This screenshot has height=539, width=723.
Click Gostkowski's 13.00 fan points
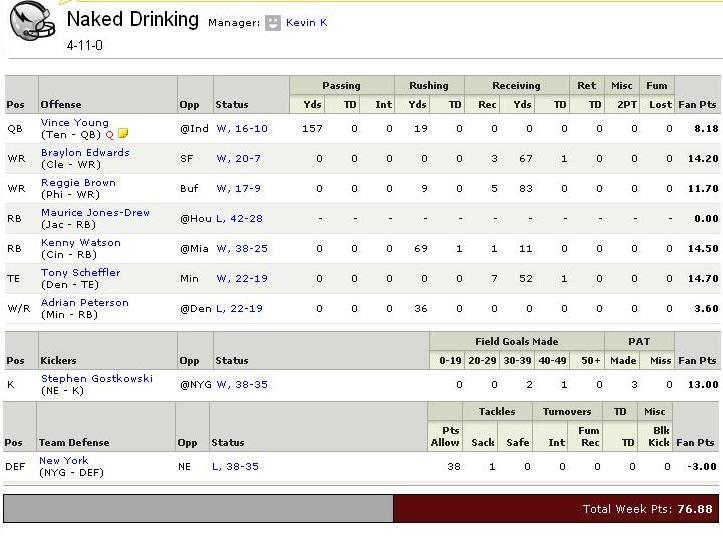[703, 385]
